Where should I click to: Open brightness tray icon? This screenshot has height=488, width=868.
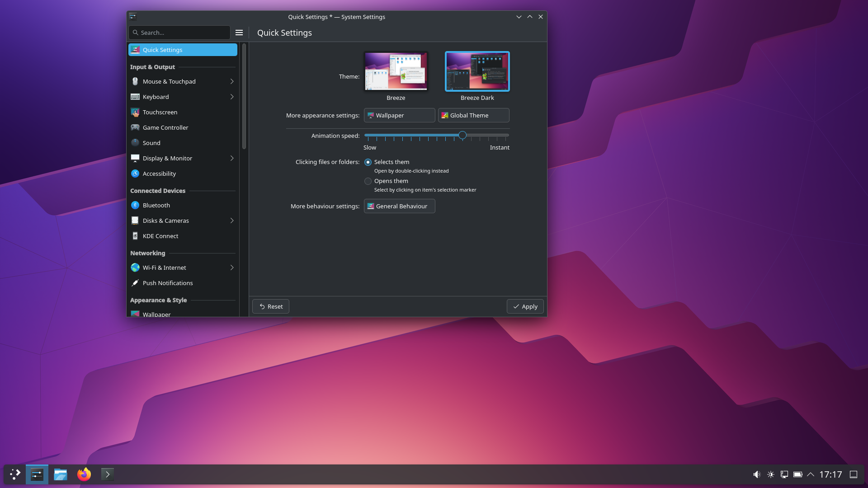click(771, 474)
